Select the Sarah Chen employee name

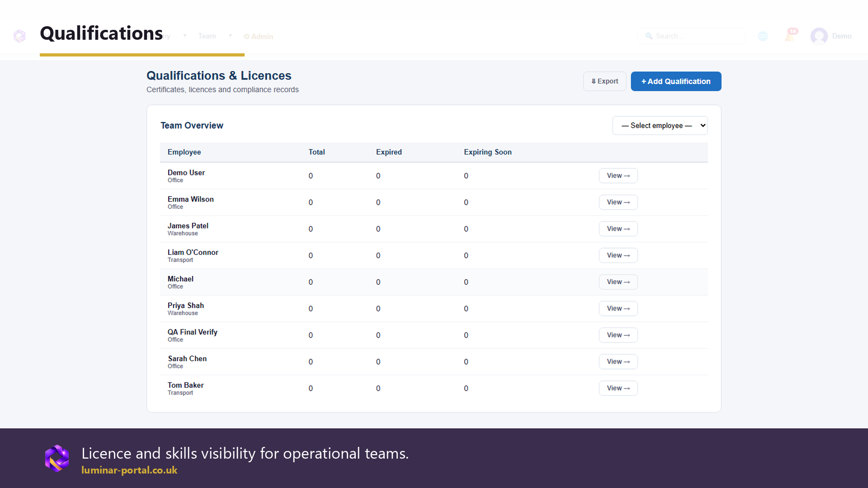187,359
